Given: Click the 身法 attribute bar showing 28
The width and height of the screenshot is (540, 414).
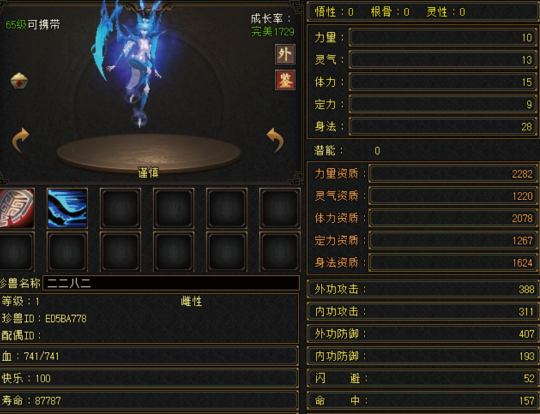Looking at the screenshot, I should coord(443,126).
